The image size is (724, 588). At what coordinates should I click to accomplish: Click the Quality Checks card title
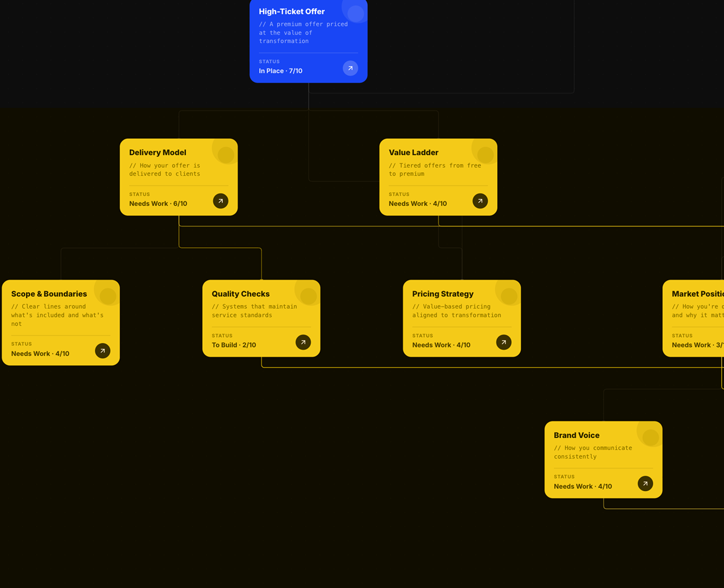(x=241, y=294)
